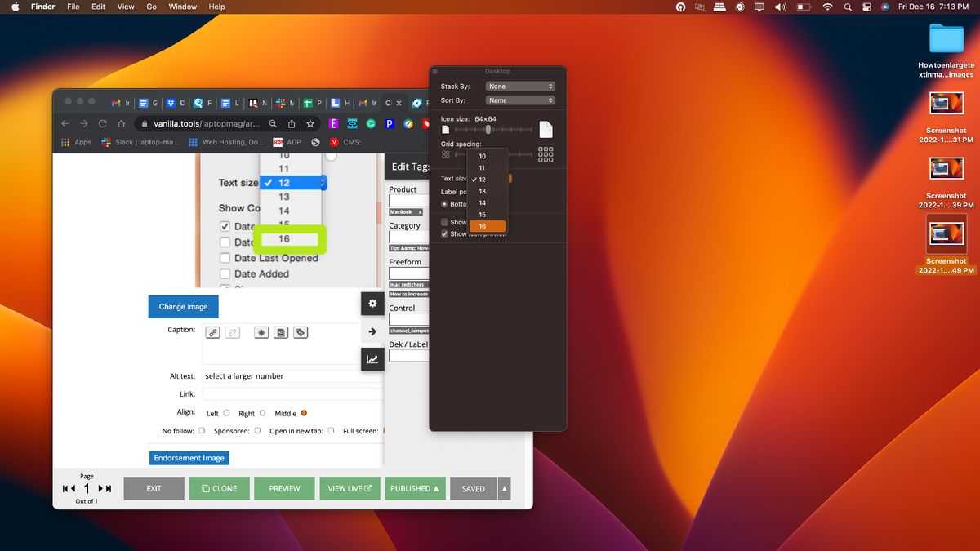Click the CLONE button

tap(219, 488)
